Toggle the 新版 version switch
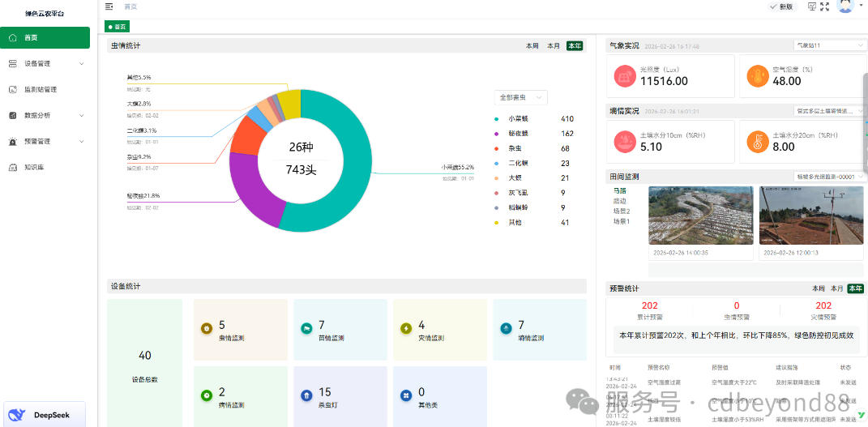Screen dimensions: 868x427 click(781, 6)
